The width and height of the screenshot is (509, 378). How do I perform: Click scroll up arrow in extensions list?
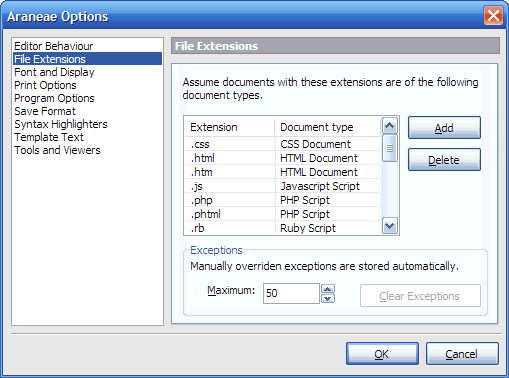pos(390,126)
